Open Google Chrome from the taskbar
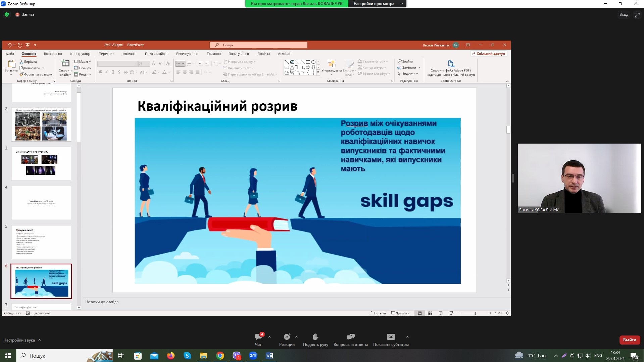The image size is (644, 362). click(220, 356)
